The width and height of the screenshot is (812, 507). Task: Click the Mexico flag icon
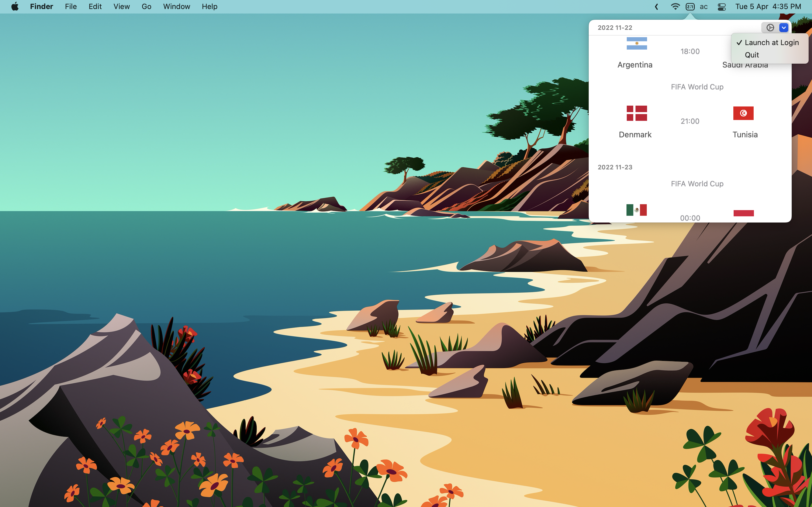[637, 210]
